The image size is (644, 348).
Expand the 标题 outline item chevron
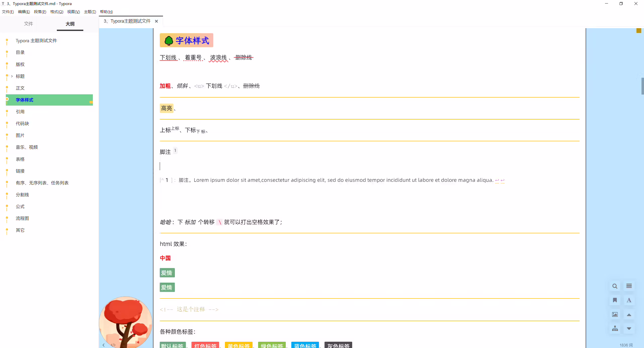click(x=12, y=76)
